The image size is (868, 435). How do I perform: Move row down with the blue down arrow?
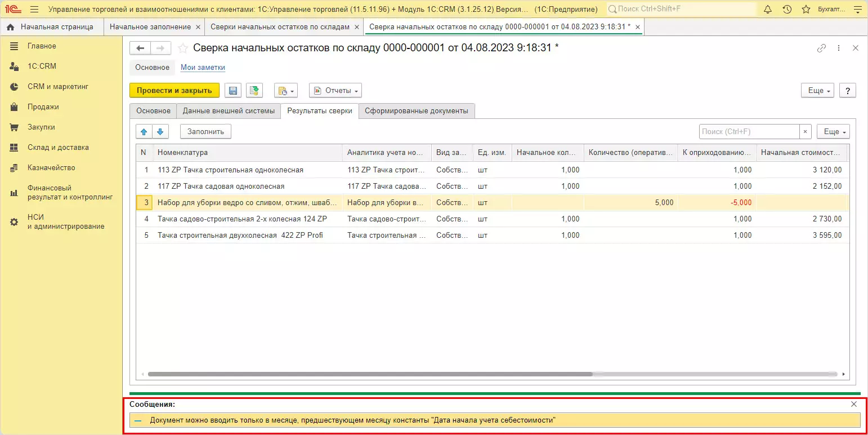(160, 132)
